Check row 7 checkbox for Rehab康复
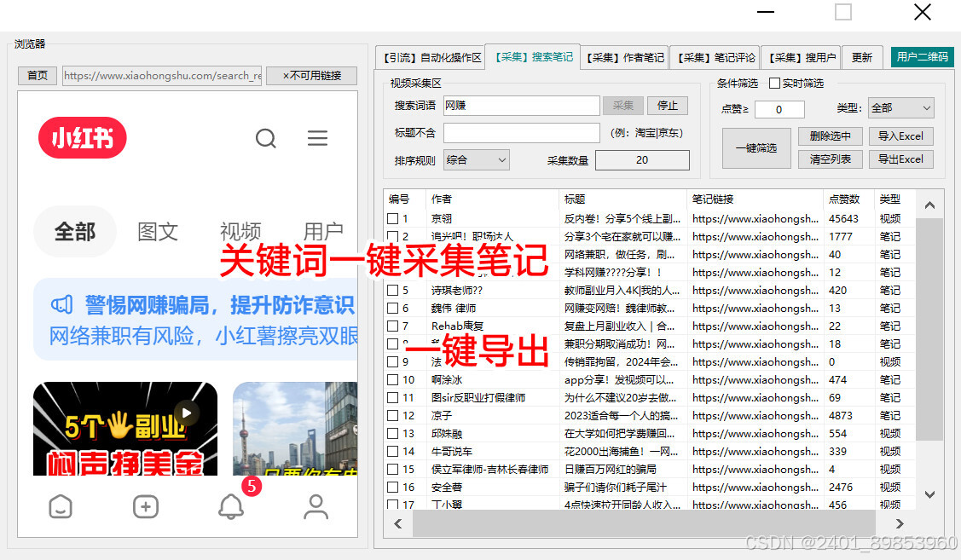Screen dimensions: 961x560 [x=393, y=326]
